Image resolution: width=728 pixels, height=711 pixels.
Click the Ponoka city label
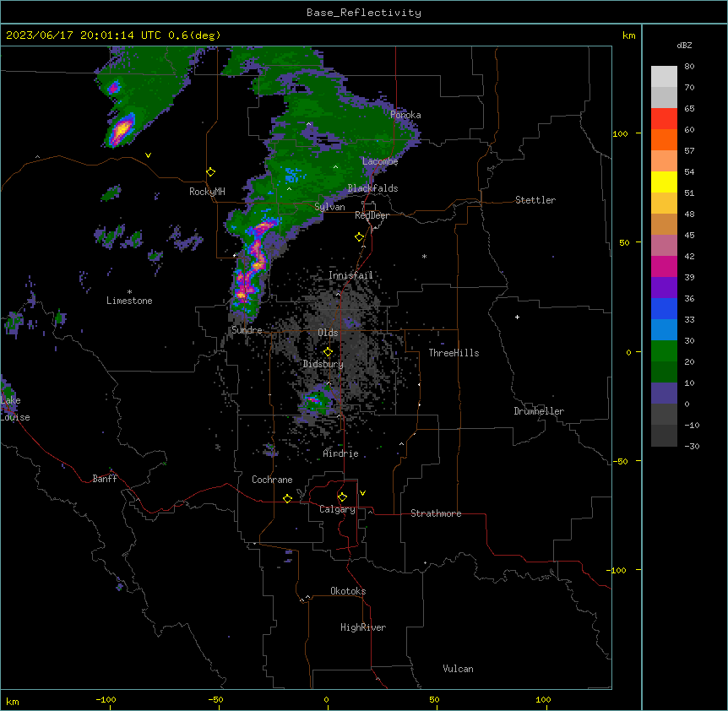405,115
